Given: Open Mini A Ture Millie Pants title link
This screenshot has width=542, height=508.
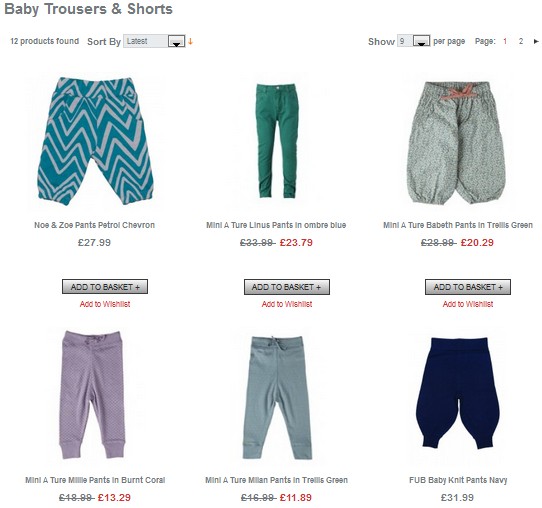Looking at the screenshot, I should pyautogui.click(x=95, y=480).
